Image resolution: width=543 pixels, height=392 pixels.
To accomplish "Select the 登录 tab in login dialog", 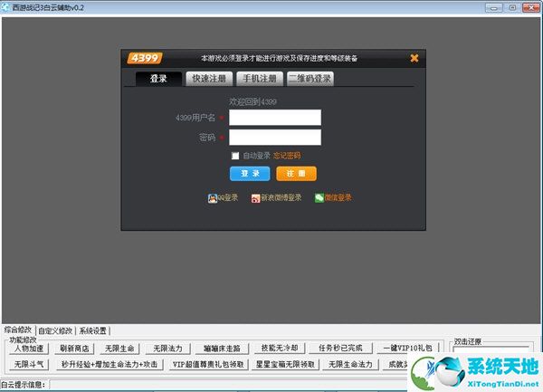I will [x=158, y=79].
